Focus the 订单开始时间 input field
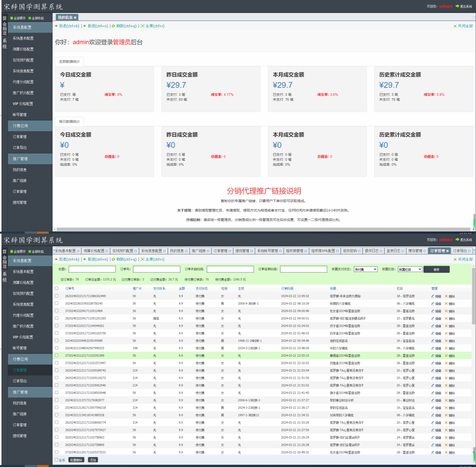This screenshot has width=476, height=467. [x=230, y=269]
